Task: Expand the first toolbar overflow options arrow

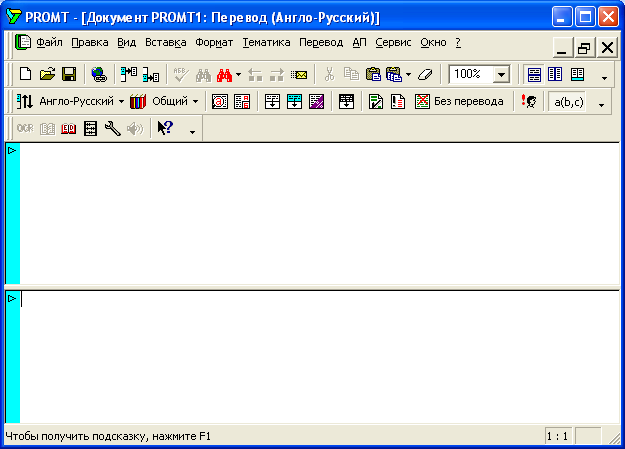Action: pyautogui.click(x=604, y=78)
